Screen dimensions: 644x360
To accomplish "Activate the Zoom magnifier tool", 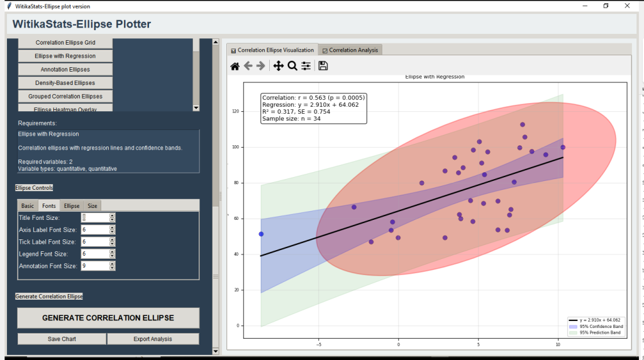I will click(292, 66).
